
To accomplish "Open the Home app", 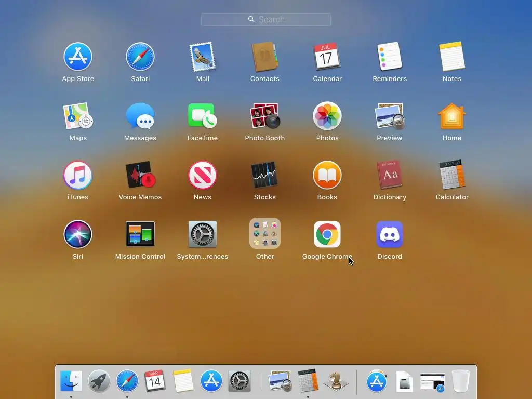I will click(452, 116).
